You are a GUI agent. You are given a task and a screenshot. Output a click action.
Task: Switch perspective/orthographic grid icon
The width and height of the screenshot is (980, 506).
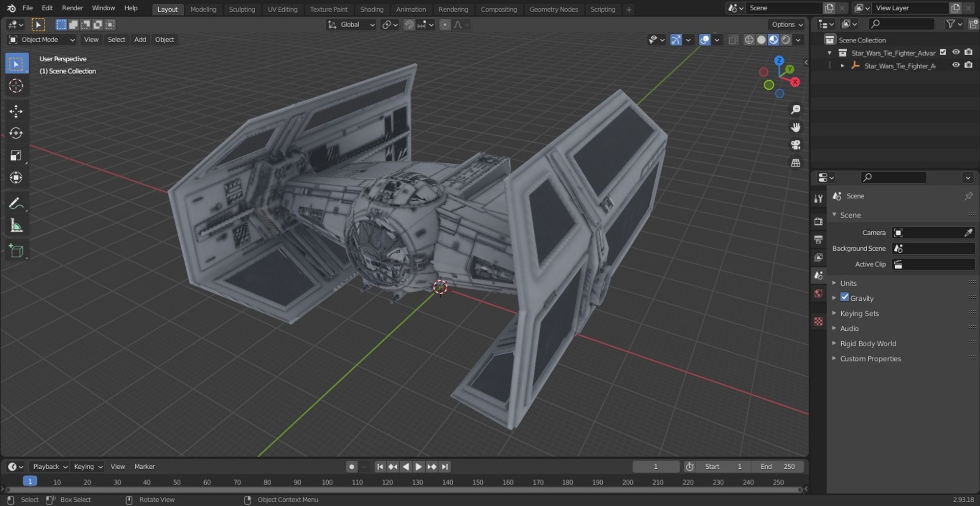click(x=795, y=163)
